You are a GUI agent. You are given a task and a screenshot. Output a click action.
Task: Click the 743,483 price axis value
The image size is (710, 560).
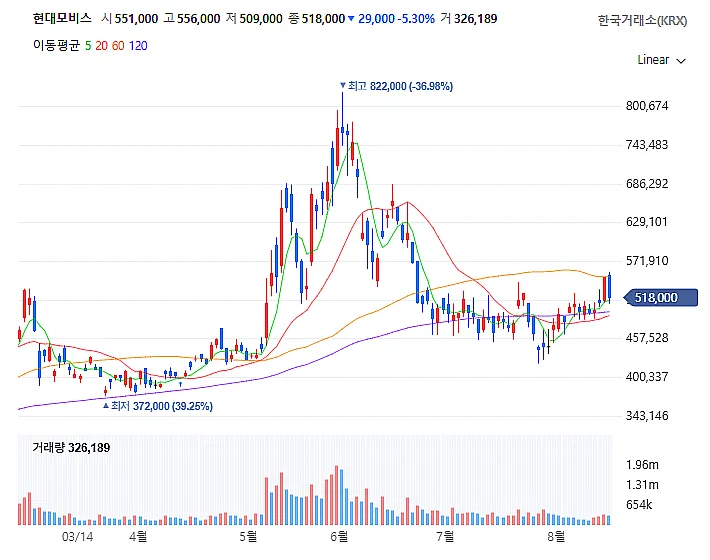click(x=647, y=145)
